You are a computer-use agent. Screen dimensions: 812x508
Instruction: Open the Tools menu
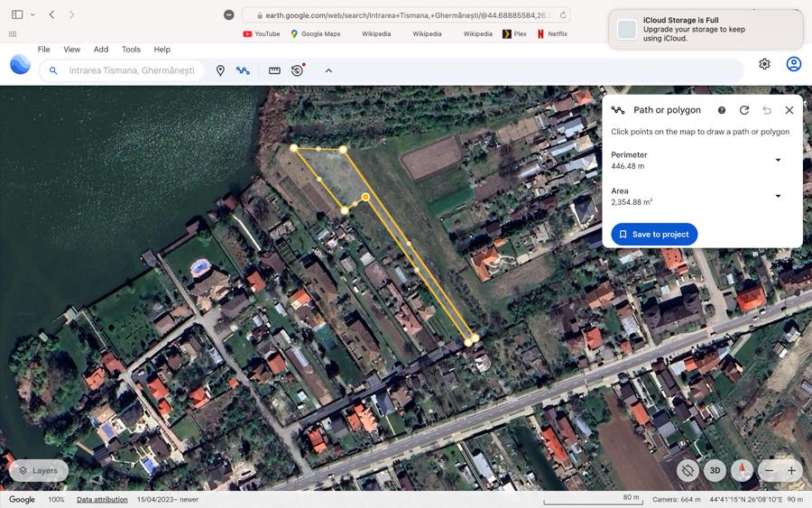[131, 50]
